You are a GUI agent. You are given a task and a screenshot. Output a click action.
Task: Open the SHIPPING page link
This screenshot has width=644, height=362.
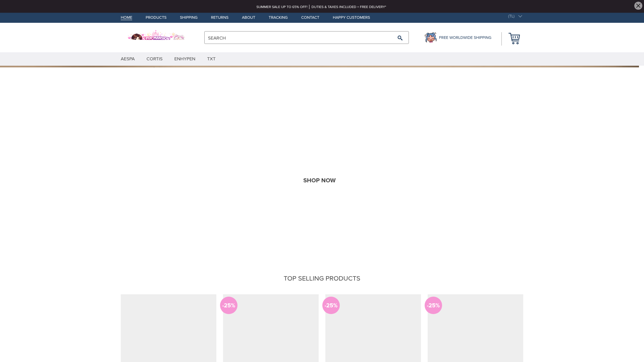pyautogui.click(x=189, y=17)
